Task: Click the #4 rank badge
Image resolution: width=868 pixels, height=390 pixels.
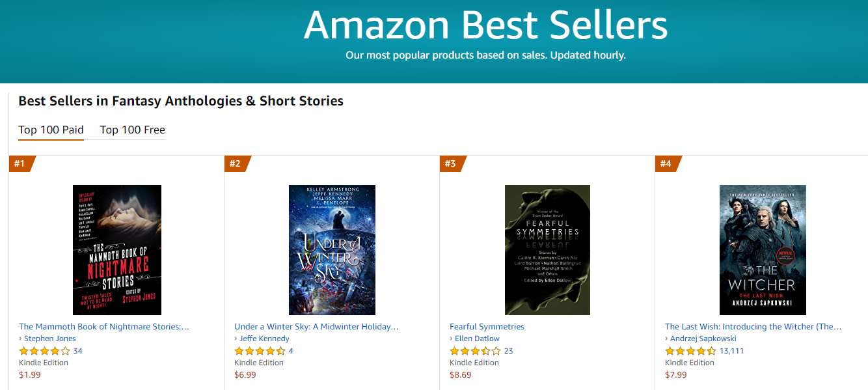Action: (x=666, y=163)
